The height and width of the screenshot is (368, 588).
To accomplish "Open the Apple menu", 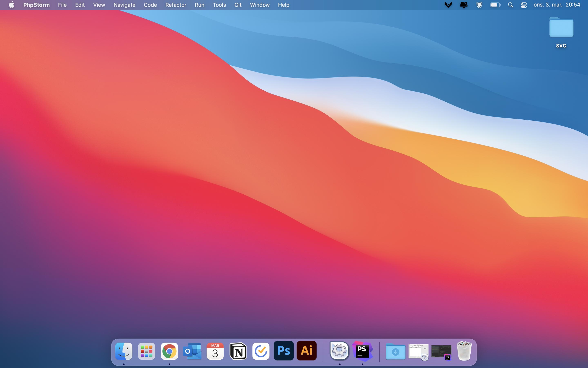I will 11,5.
